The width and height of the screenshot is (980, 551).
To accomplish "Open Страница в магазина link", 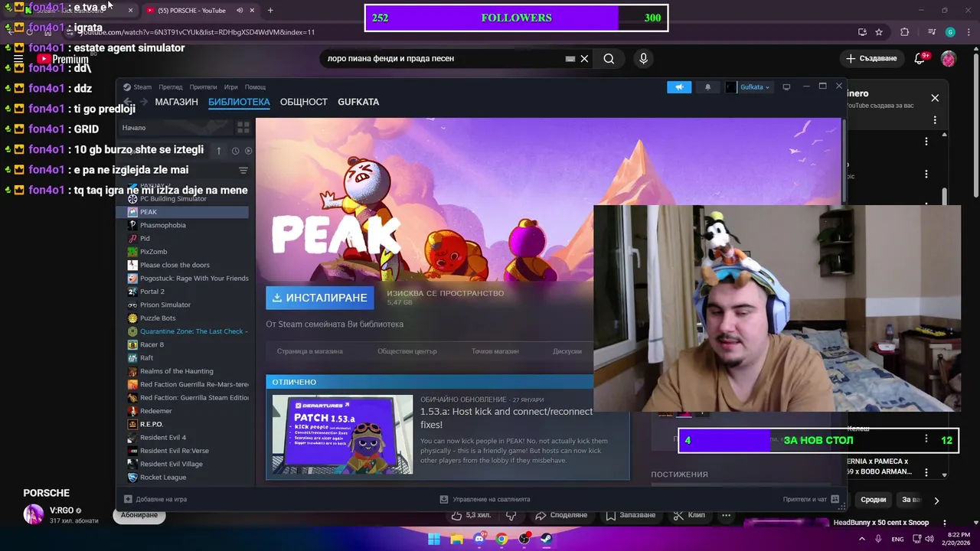I will pyautogui.click(x=310, y=351).
